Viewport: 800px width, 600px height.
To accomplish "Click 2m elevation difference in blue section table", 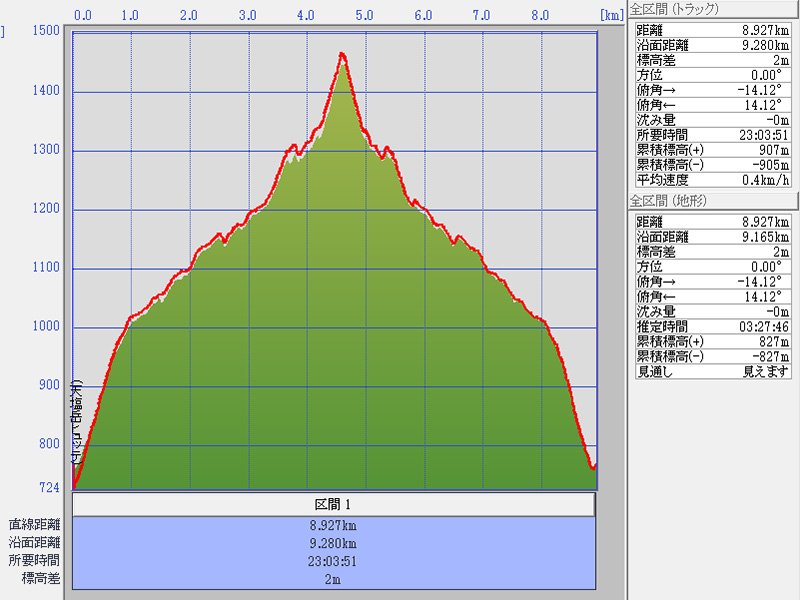I will pyautogui.click(x=334, y=579).
